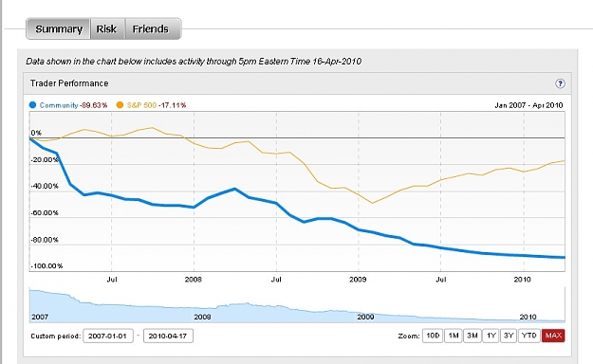This screenshot has height=364, width=593.
Task: Click the Jan 2007 - Apr 2010 date range text
Action: click(528, 105)
